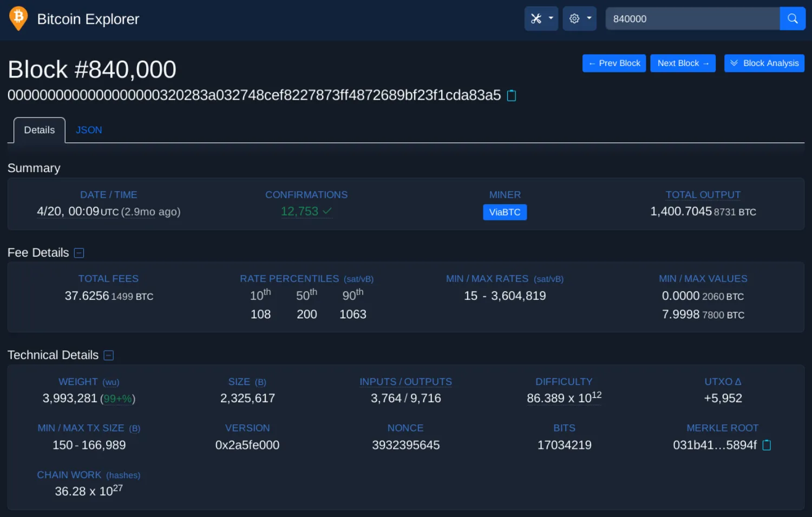
Task: Switch to the JSON tab
Action: 88,130
